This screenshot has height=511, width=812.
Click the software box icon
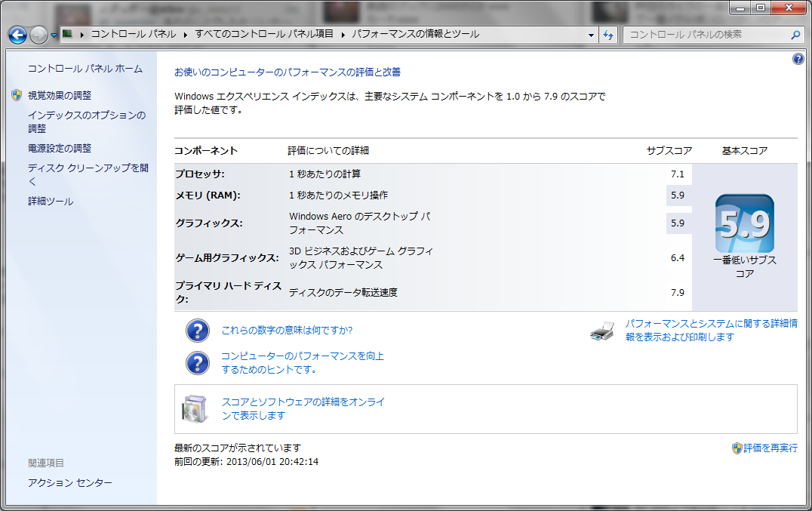click(195, 409)
